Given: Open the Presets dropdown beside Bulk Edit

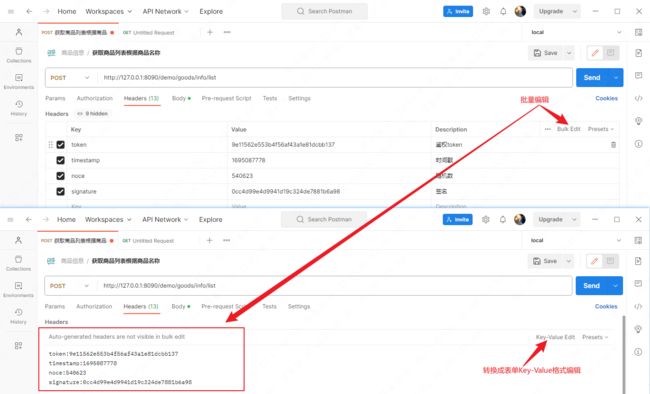Looking at the screenshot, I should pos(601,129).
